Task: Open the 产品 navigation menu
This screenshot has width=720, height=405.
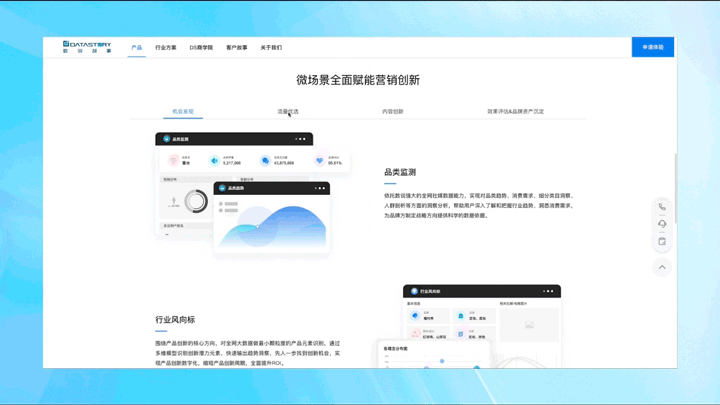Action: (x=136, y=48)
